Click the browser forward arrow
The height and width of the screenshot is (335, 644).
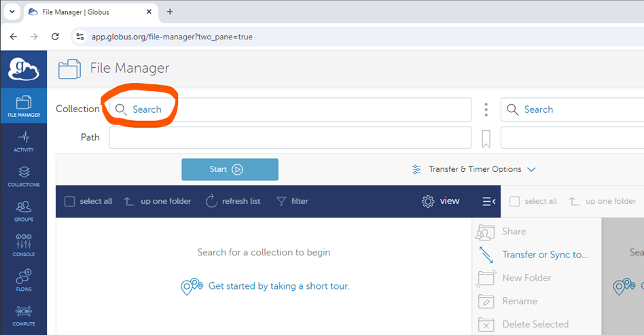pyautogui.click(x=34, y=37)
